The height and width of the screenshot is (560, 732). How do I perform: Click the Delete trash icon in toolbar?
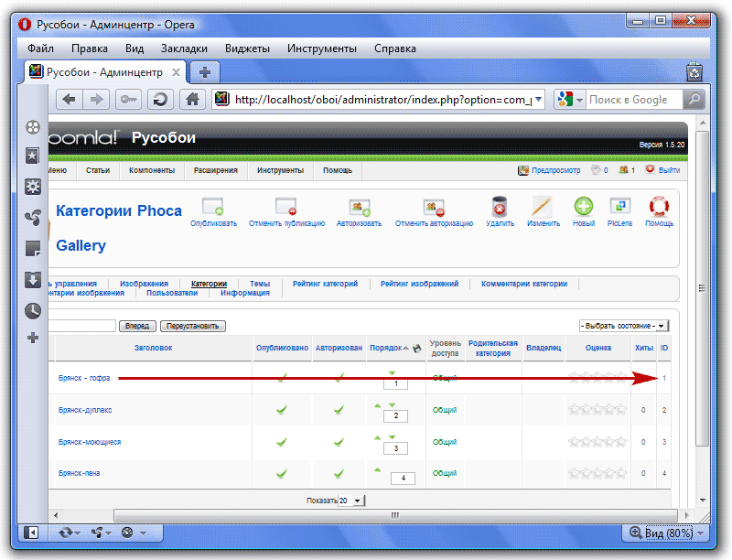click(500, 207)
